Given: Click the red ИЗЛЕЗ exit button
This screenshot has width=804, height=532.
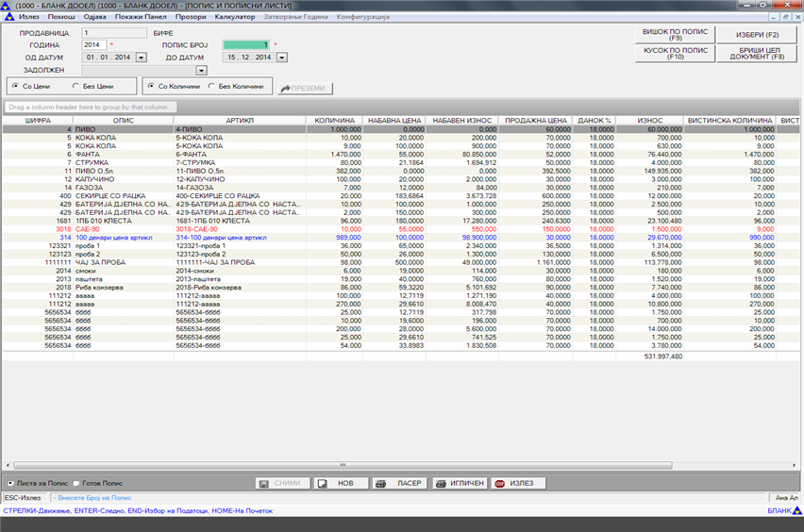Looking at the screenshot, I should 519,483.
